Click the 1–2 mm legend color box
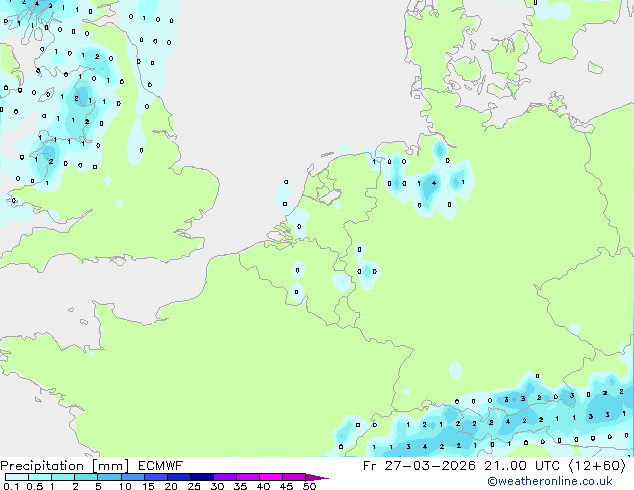 tap(63, 477)
